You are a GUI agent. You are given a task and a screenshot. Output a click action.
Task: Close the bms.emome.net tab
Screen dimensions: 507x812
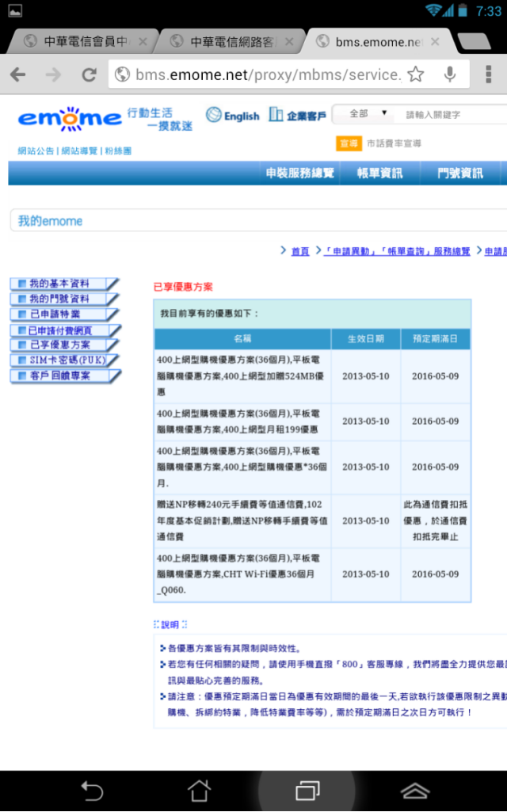point(435,41)
